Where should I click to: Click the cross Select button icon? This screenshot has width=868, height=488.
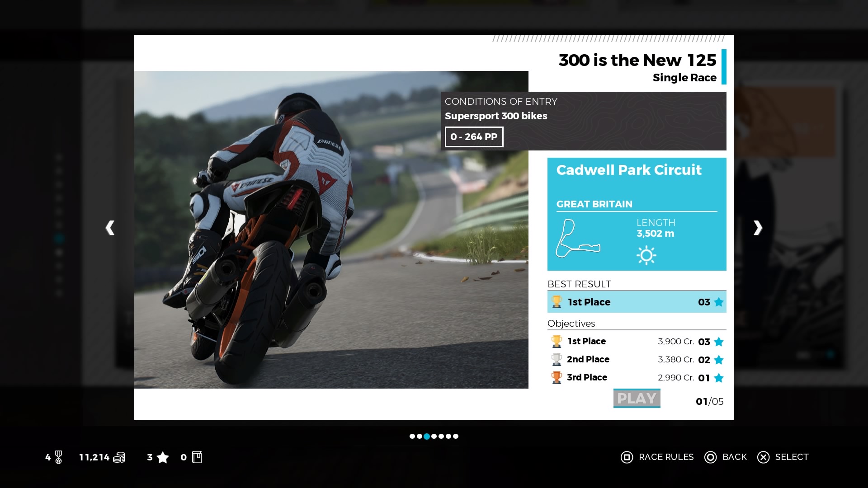[763, 457]
